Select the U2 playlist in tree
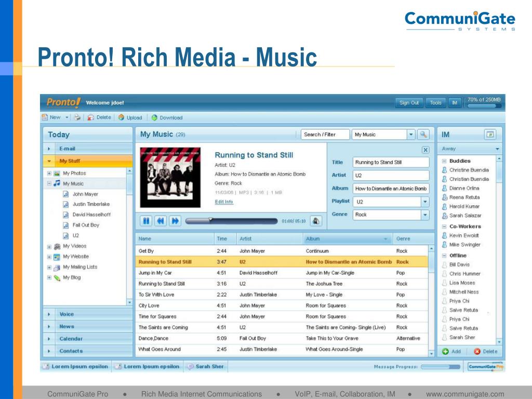This screenshot has width=532, height=399. pyautogui.click(x=75, y=235)
